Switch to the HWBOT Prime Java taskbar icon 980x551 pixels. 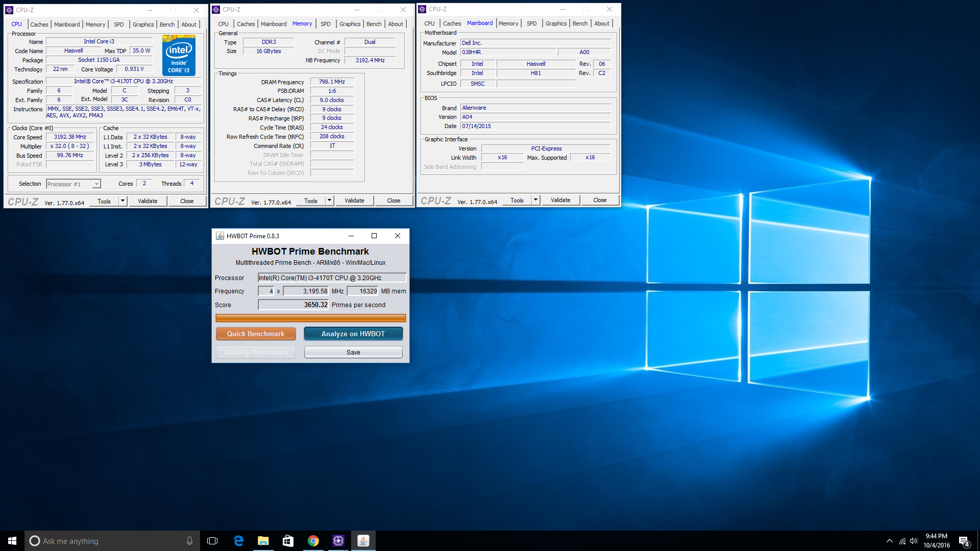tap(363, 541)
